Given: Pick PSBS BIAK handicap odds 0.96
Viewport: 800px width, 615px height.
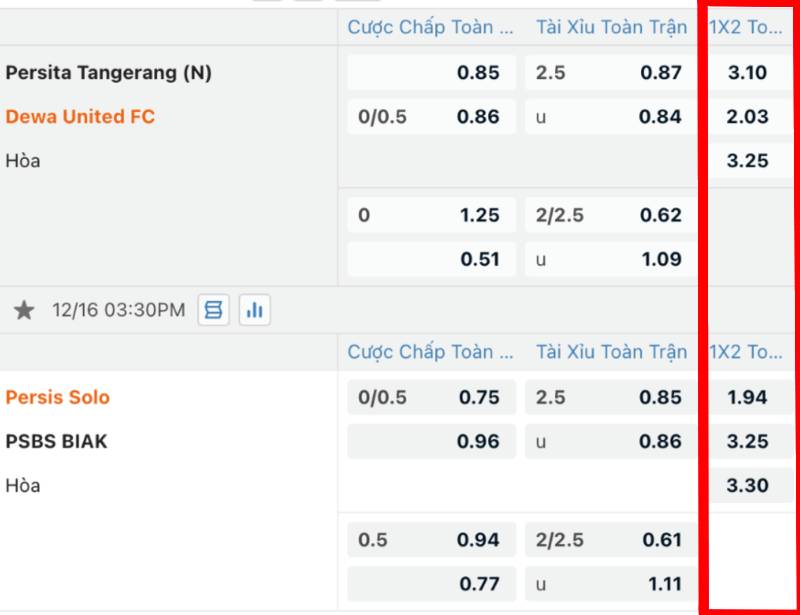Looking at the screenshot, I should click(431, 441).
